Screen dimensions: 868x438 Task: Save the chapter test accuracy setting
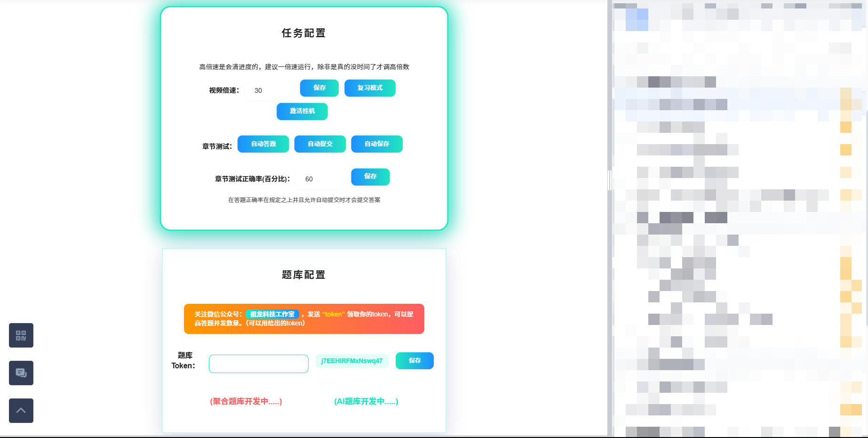click(370, 177)
